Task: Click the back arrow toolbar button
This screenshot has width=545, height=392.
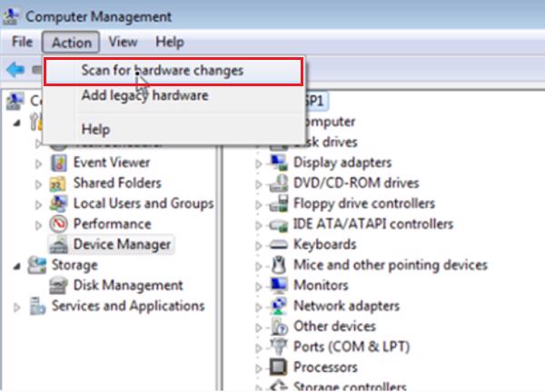Action: tap(15, 69)
